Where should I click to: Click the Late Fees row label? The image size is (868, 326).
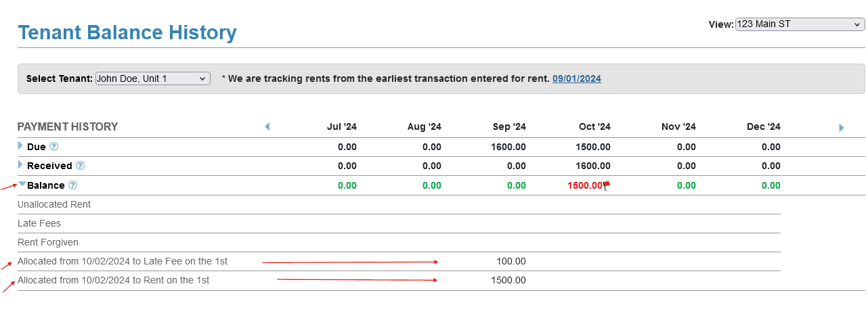click(39, 223)
